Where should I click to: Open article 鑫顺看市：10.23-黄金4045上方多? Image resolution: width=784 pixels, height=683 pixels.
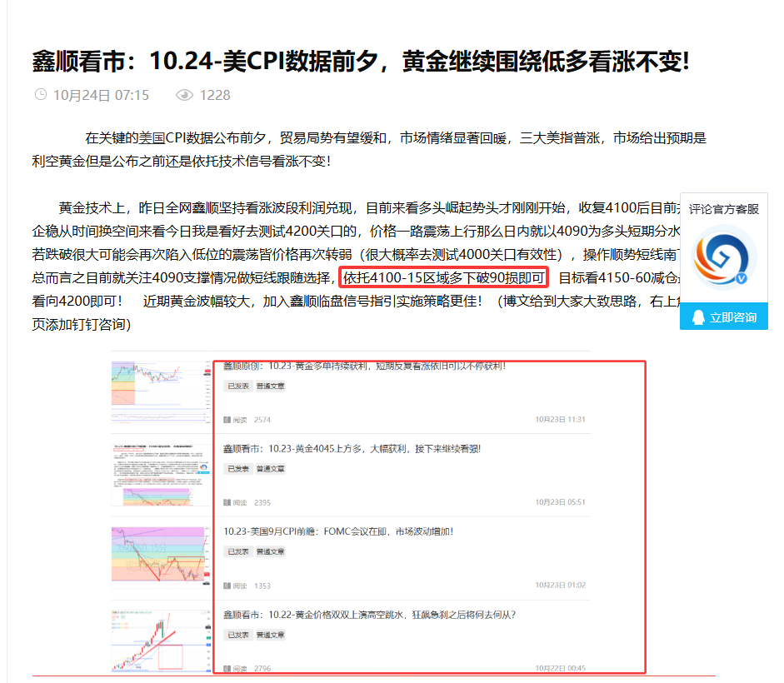click(352, 449)
